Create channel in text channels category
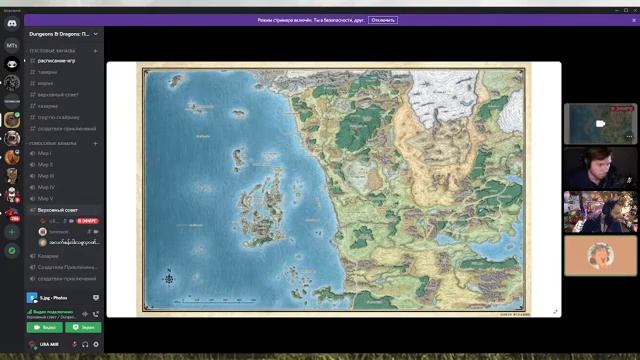The height and width of the screenshot is (360, 640). click(x=96, y=51)
